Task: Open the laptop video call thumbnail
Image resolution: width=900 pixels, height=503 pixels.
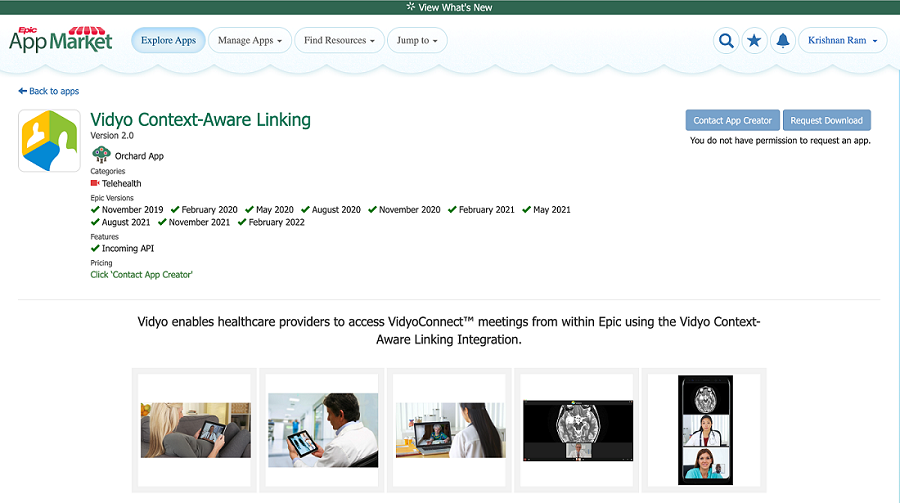Action: pos(450,430)
